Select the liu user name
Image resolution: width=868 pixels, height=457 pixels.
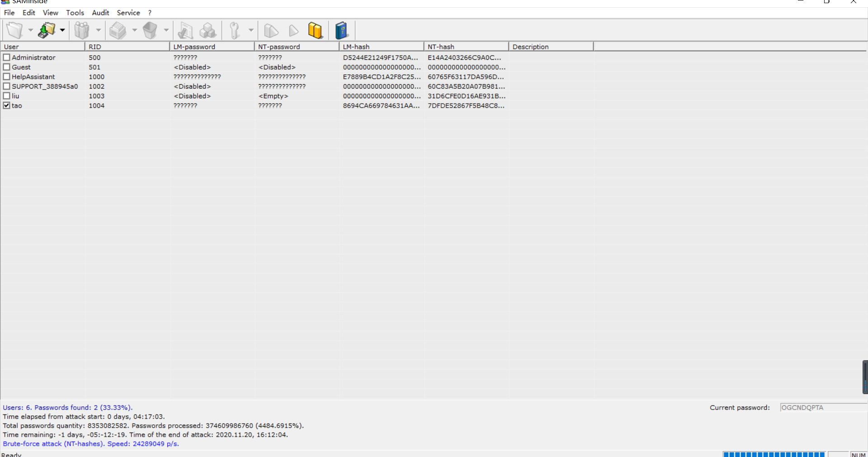coord(15,96)
